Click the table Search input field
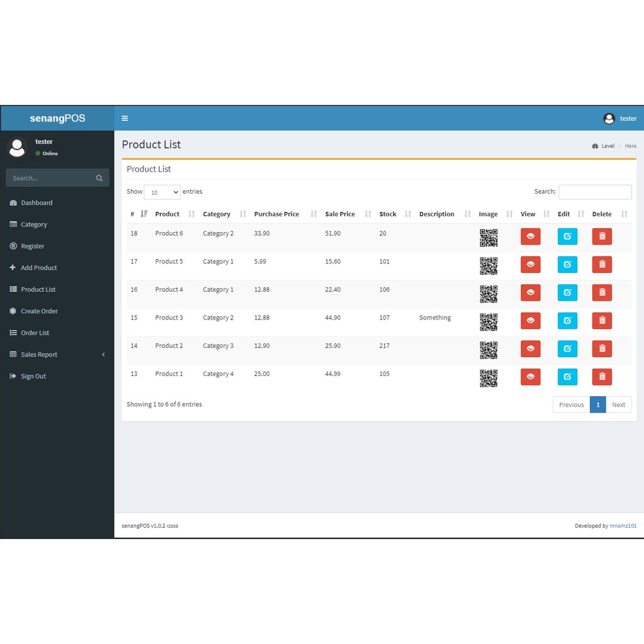The height and width of the screenshot is (644, 644). (x=594, y=192)
